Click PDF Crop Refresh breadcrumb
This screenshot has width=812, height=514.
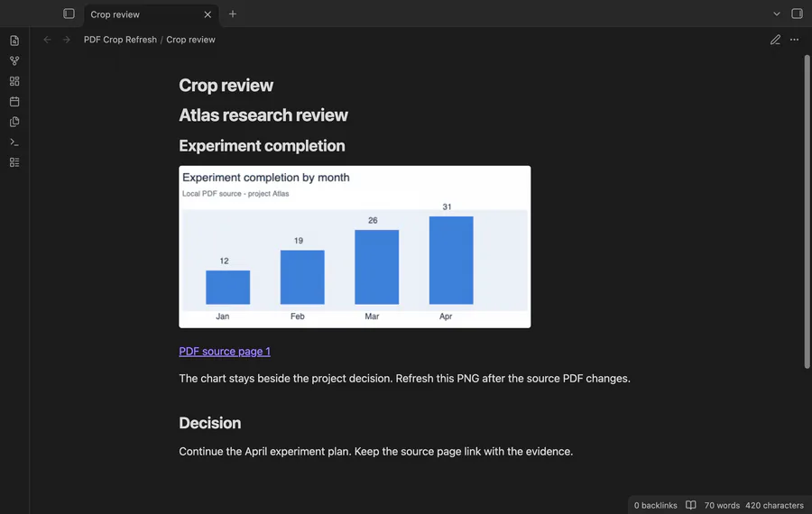click(x=120, y=40)
